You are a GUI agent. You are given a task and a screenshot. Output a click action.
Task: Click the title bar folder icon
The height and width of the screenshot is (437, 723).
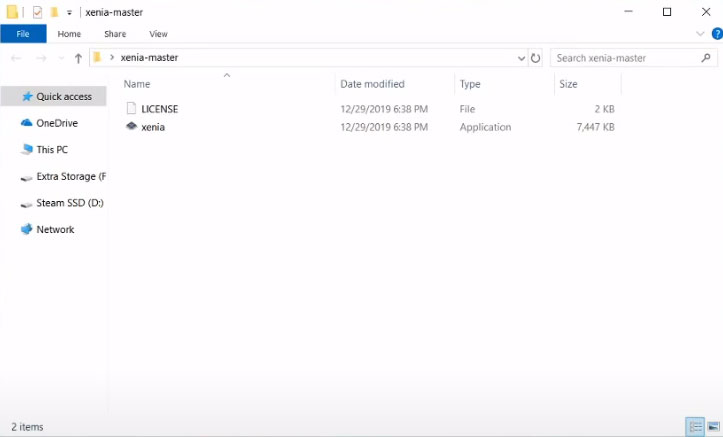point(12,12)
